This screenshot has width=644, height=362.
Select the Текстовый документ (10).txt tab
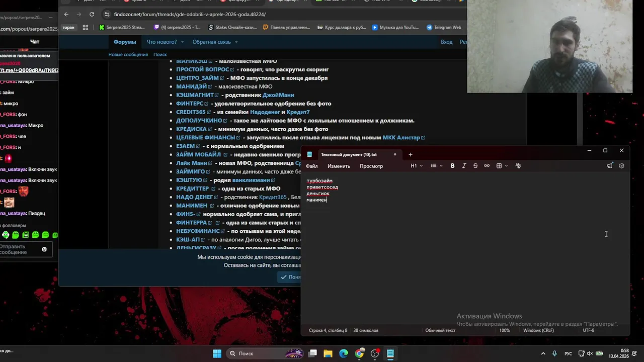point(349,154)
